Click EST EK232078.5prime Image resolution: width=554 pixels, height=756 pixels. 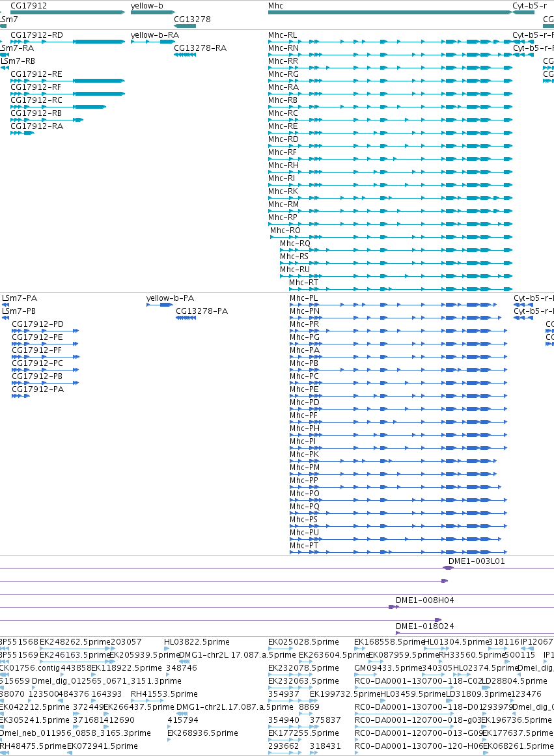click(303, 668)
